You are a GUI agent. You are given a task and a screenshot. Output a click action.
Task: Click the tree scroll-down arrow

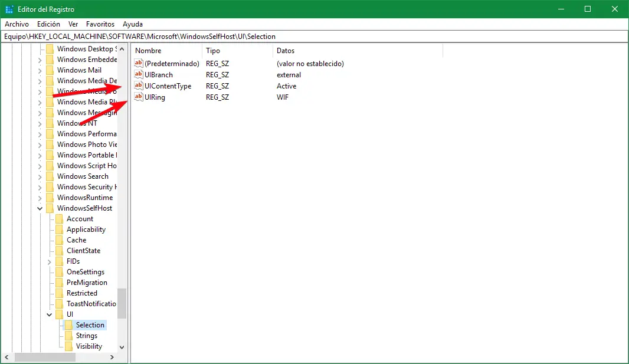pos(122,347)
